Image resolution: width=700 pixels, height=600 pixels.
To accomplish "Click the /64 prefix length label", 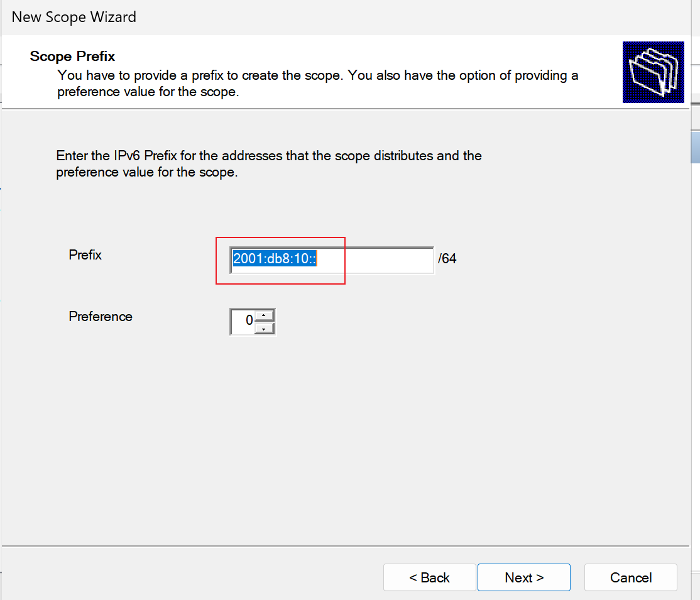I will tap(447, 258).
